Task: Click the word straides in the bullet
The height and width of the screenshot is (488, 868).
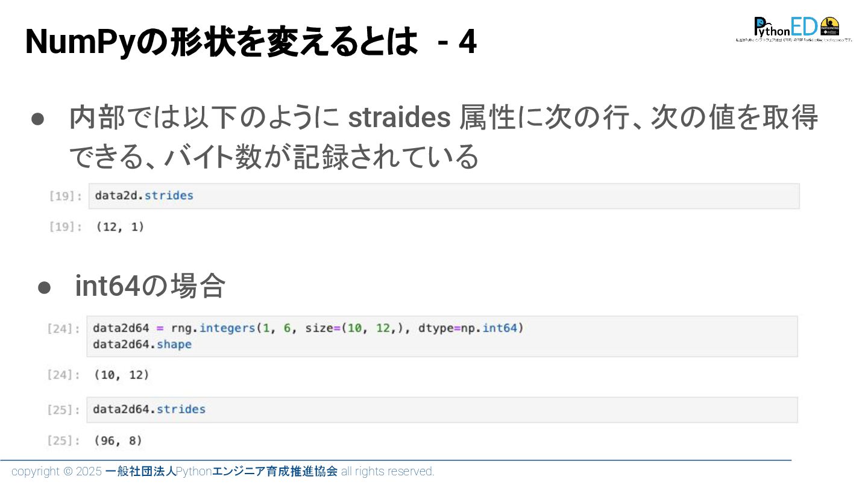Action: pyautogui.click(x=400, y=118)
